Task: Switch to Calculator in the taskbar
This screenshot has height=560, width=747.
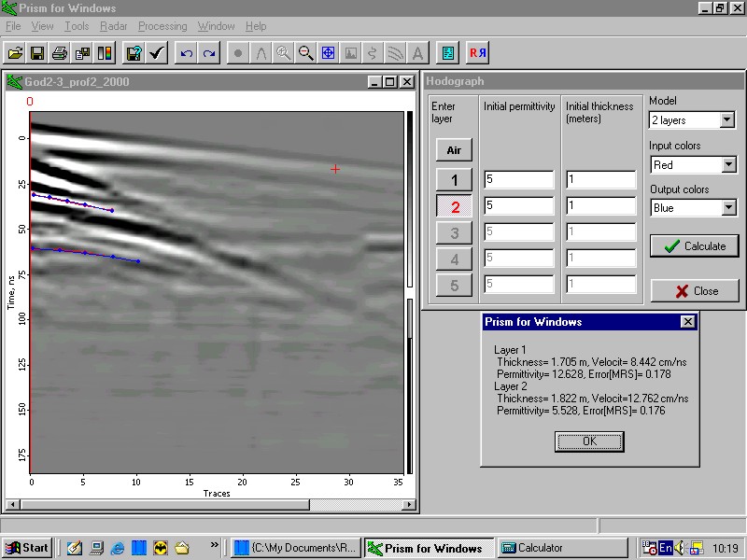Action: coord(563,548)
